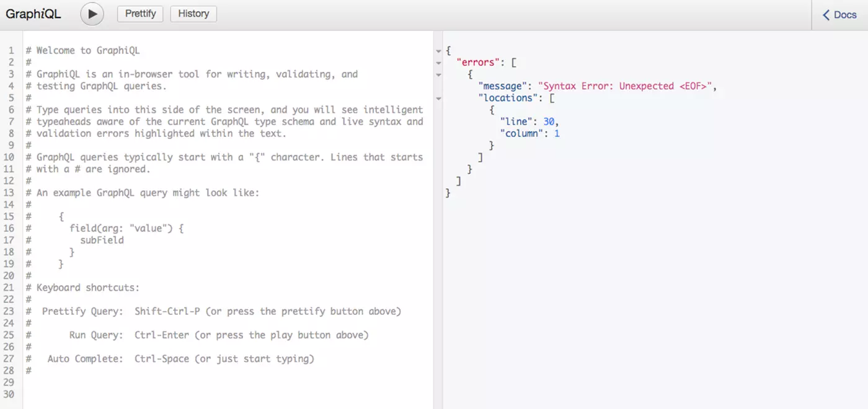The image size is (868, 409).
Task: Click the "line" key in the result
Action: 516,121
